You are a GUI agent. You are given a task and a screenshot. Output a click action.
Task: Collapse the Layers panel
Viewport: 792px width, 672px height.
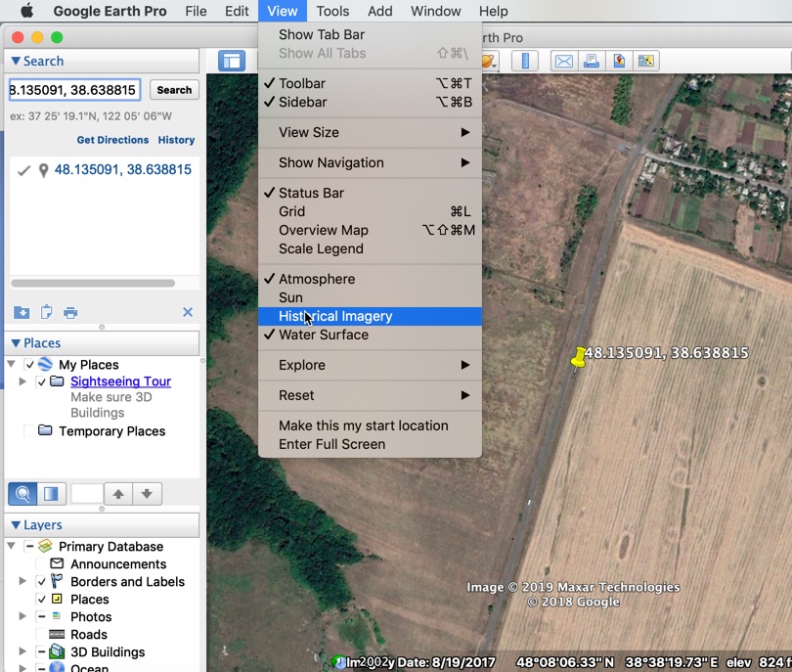point(16,525)
